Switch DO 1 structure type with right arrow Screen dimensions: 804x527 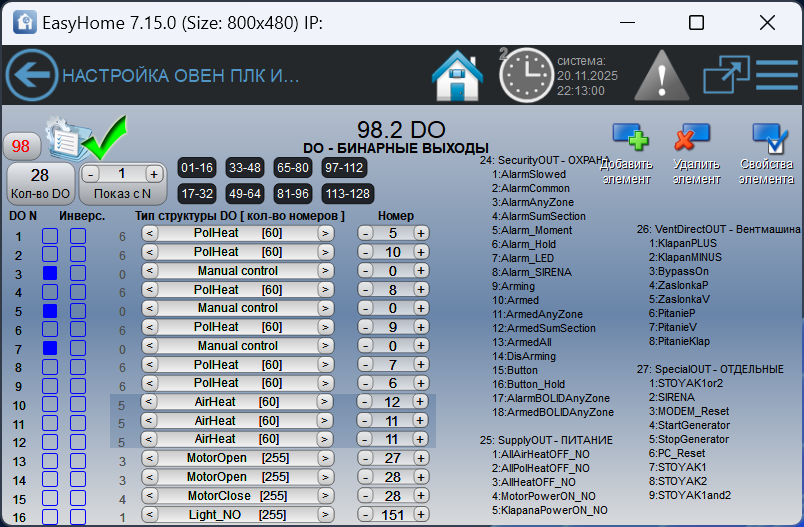(x=325, y=233)
